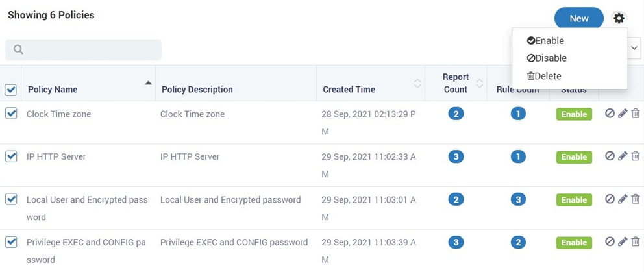Click the New button
Image resolution: width=644 pixels, height=272 pixels.
click(579, 18)
